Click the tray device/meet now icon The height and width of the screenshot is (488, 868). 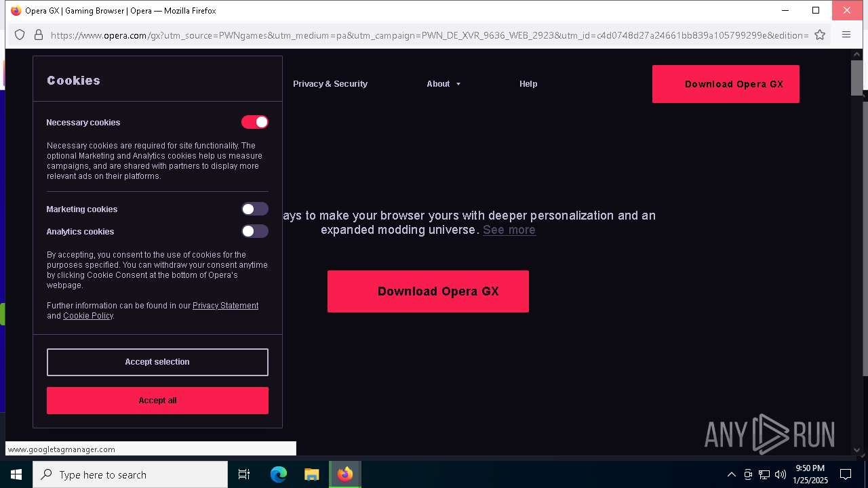[x=748, y=474]
